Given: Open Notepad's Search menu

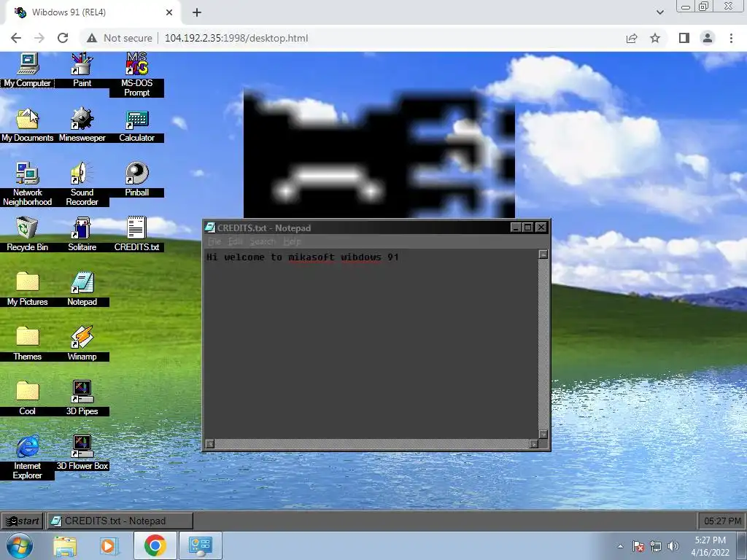Looking at the screenshot, I should pos(263,241).
